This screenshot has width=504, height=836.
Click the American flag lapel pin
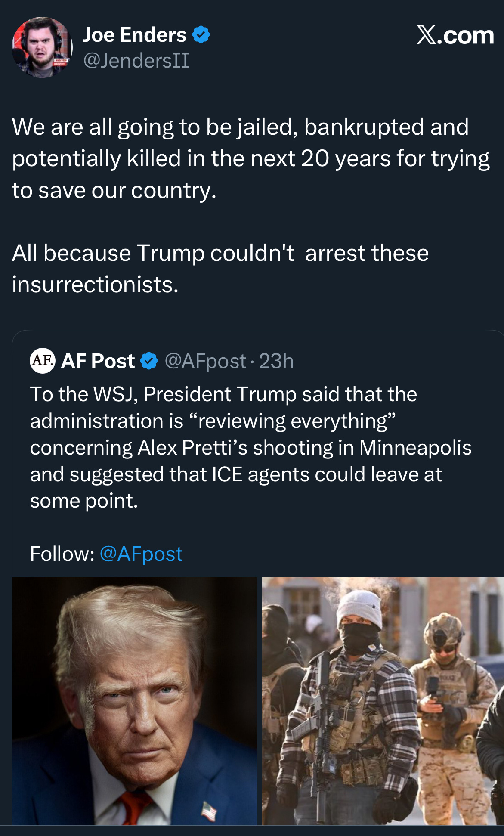pos(209,811)
